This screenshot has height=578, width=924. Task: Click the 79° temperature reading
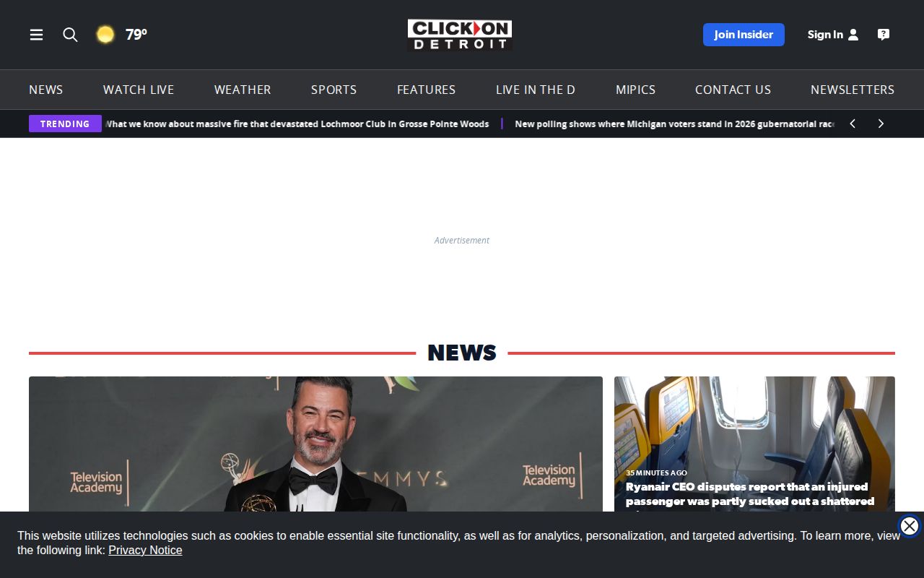point(136,35)
